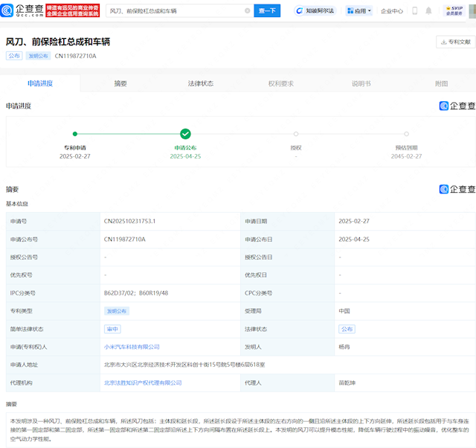Switch to the 权利要求 tab
This screenshot has width=476, height=448.
(281, 83)
